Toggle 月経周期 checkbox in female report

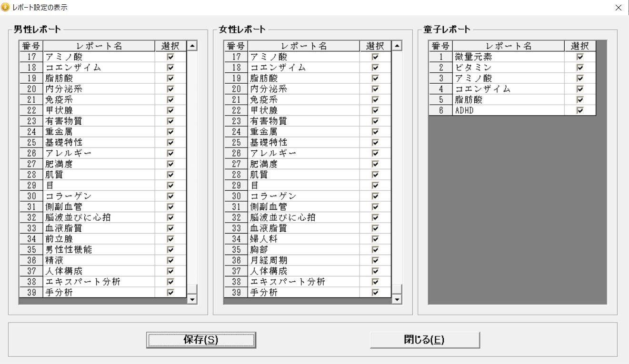(375, 260)
